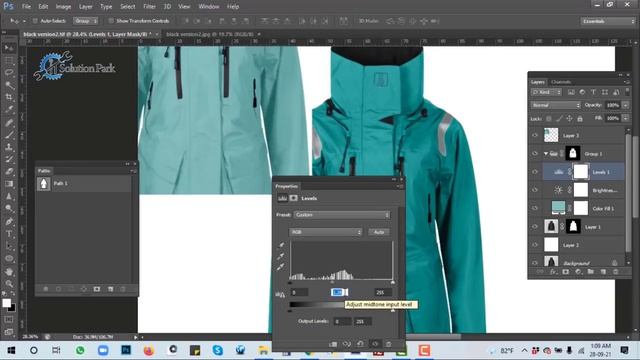Open the Opacity slider arrow in Layers

(x=625, y=105)
